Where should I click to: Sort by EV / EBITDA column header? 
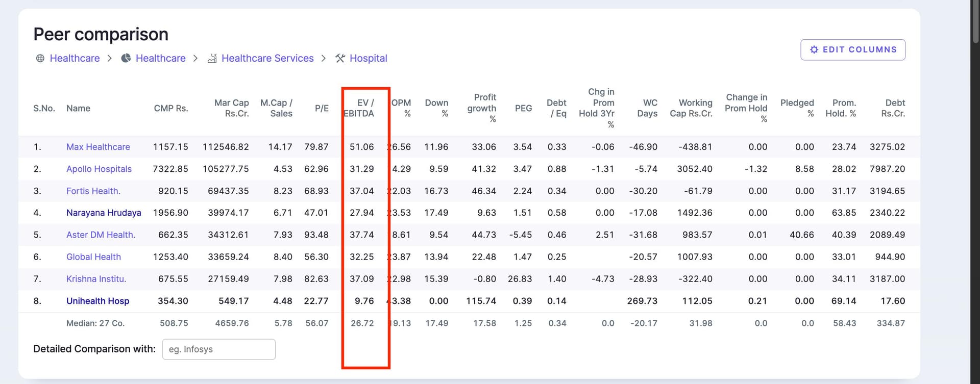click(359, 108)
